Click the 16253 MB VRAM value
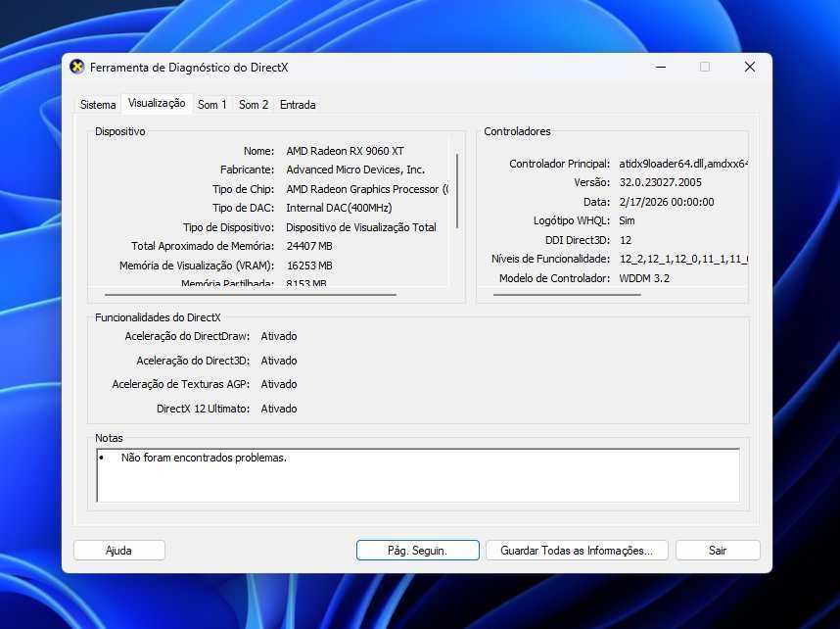This screenshot has height=629, width=840. pyautogui.click(x=309, y=266)
